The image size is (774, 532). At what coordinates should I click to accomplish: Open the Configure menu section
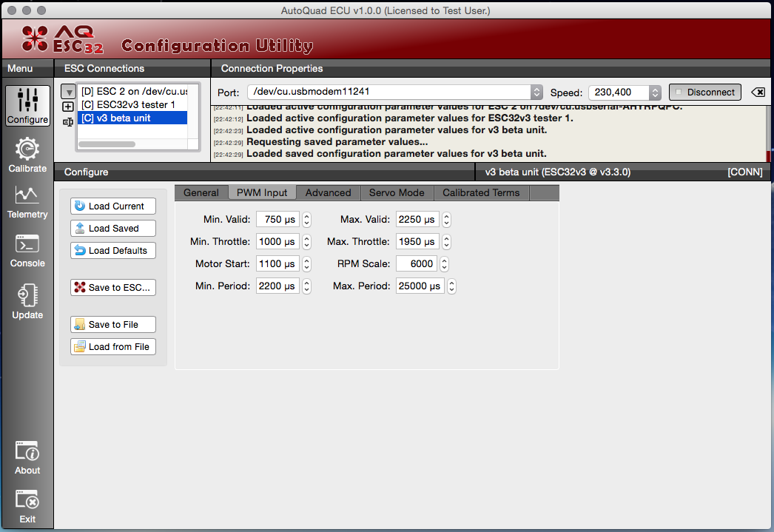[27, 106]
